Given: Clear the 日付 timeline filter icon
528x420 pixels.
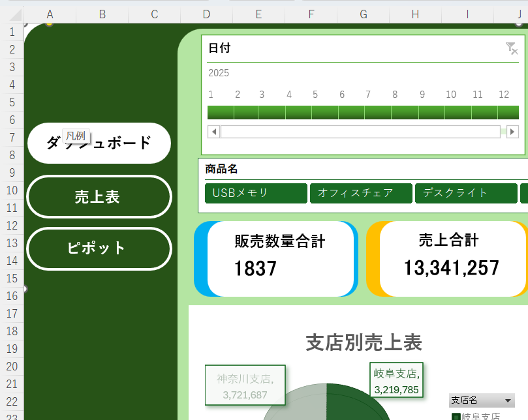Looking at the screenshot, I should [511, 48].
